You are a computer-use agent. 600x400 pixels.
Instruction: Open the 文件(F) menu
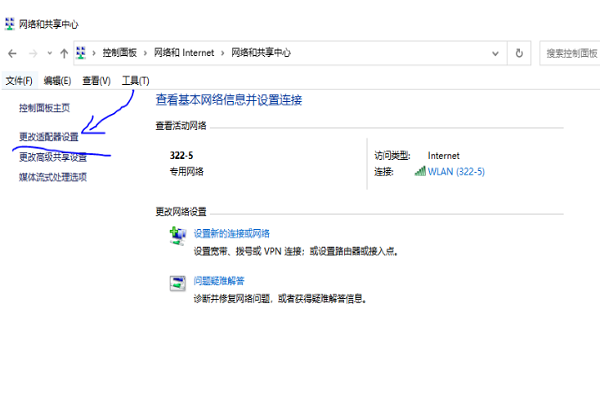[x=19, y=81]
